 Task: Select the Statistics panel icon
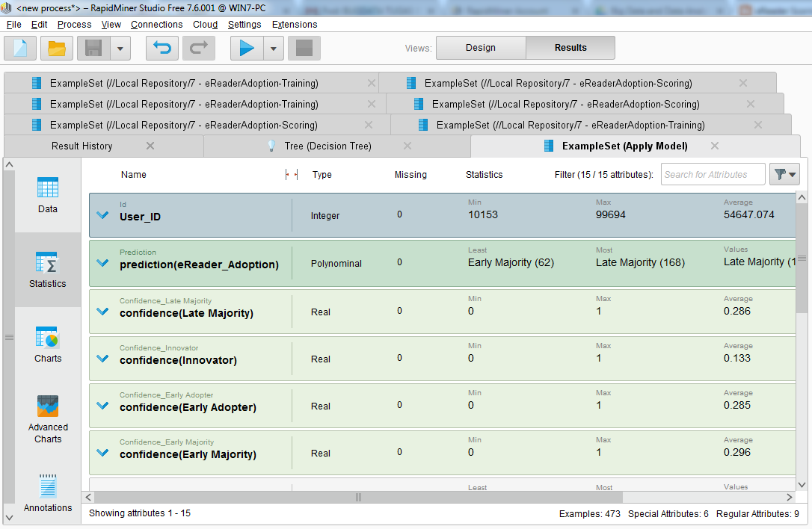click(47, 269)
